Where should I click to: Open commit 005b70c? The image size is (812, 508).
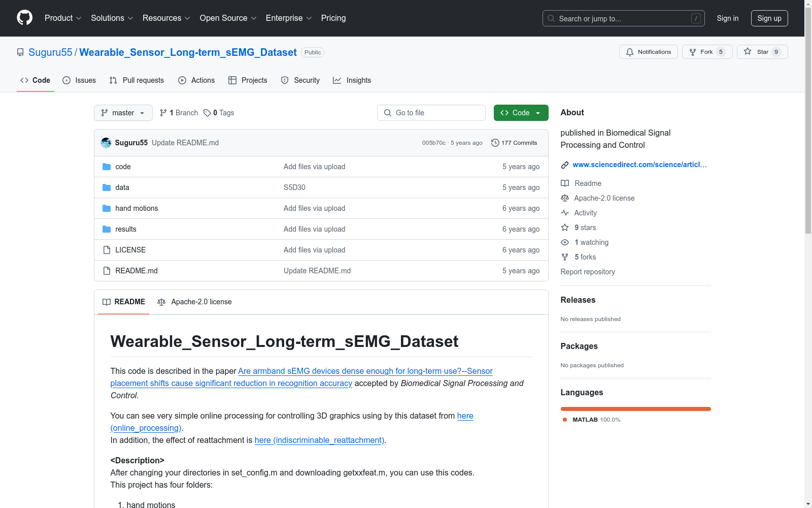[434, 143]
